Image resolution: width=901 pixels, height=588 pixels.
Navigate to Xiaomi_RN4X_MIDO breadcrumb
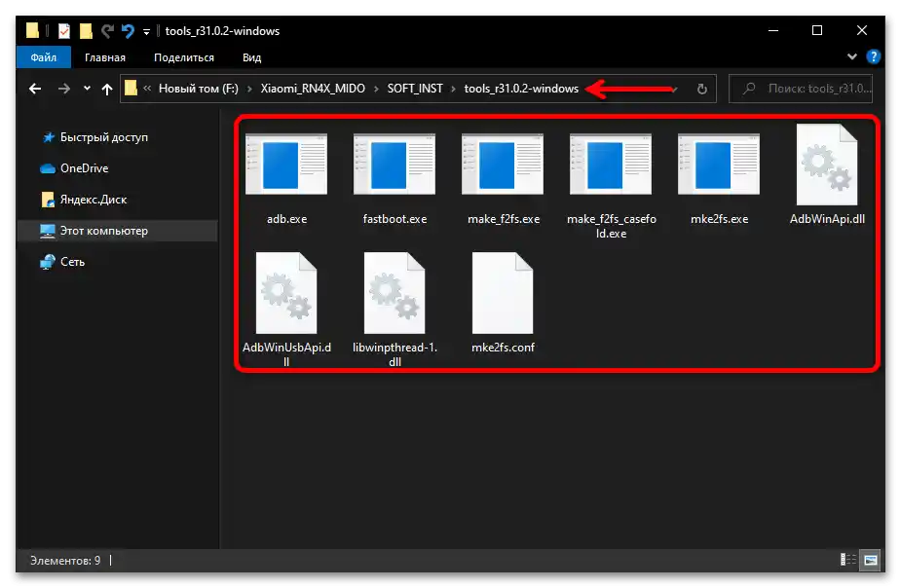pyautogui.click(x=313, y=89)
